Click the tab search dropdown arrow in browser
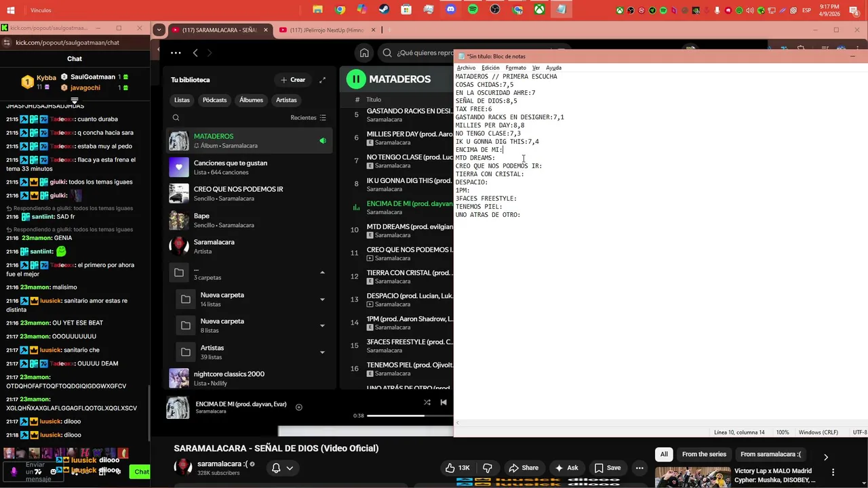The image size is (868, 488). (159, 30)
